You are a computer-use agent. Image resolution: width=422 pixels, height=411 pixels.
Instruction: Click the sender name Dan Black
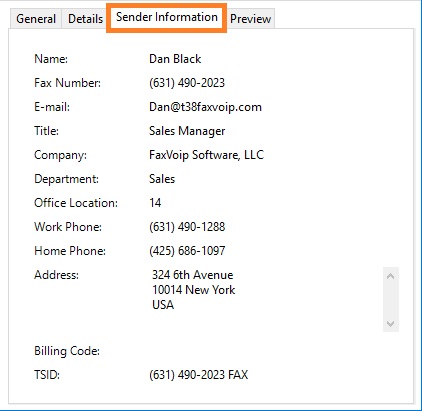point(175,59)
